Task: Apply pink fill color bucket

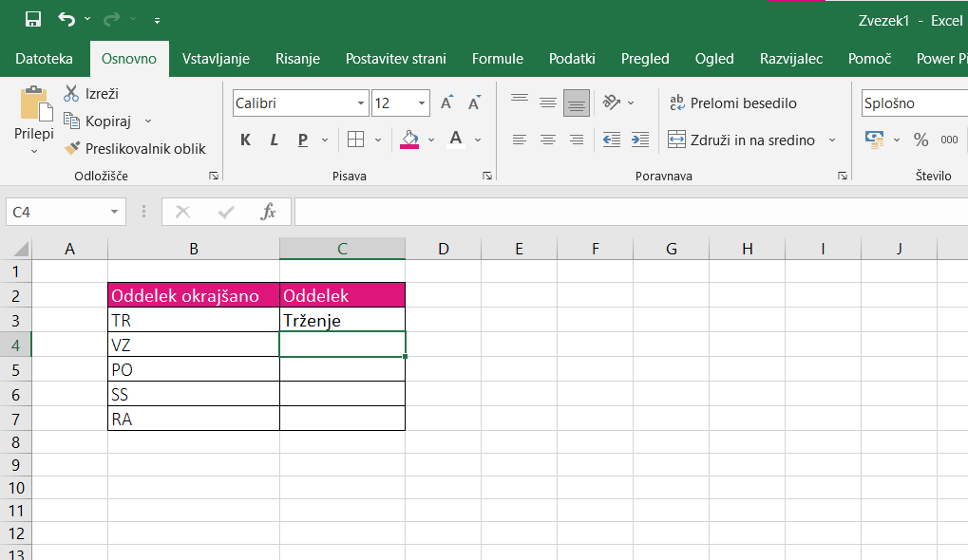Action: click(409, 140)
